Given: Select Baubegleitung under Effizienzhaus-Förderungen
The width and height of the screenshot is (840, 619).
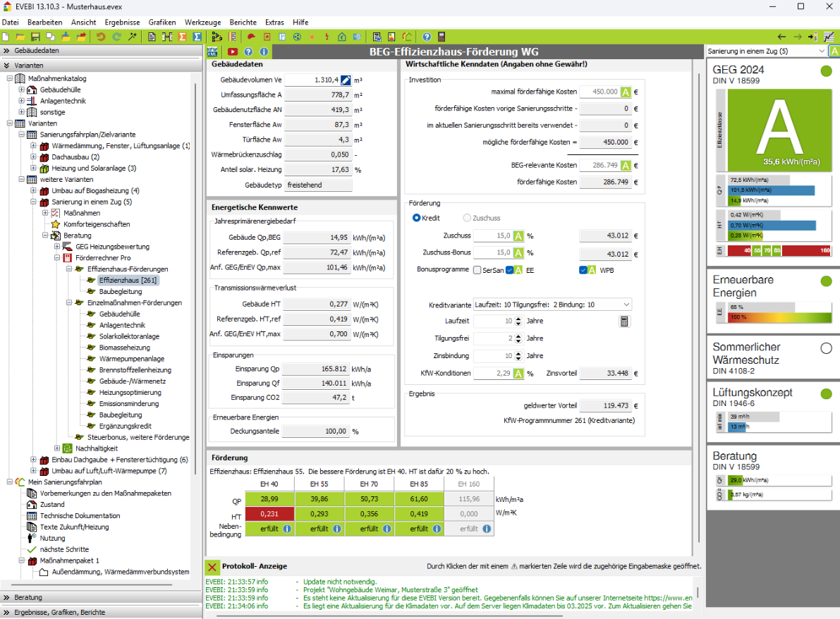Looking at the screenshot, I should tap(120, 291).
